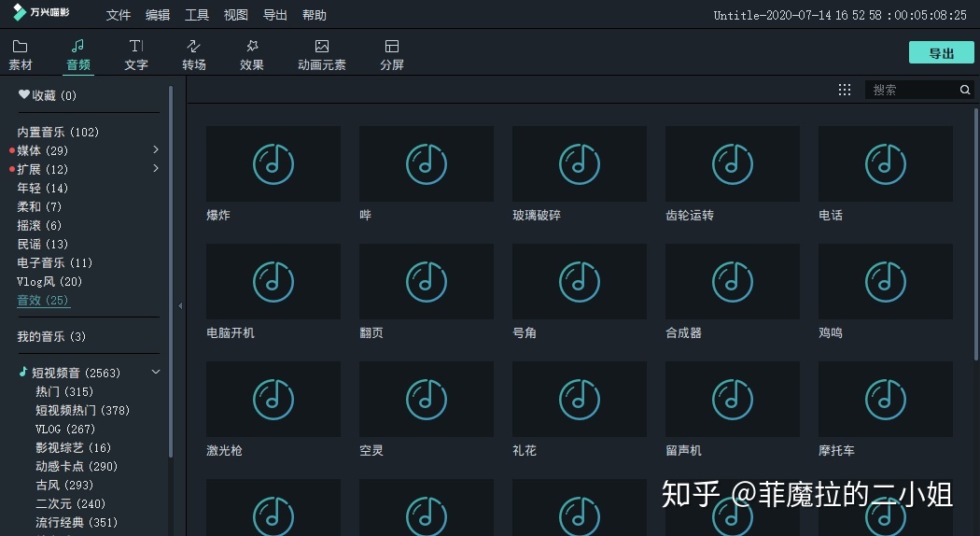The width and height of the screenshot is (980, 536).
Task: Select the 年轻 (14) category
Action: tap(43, 188)
